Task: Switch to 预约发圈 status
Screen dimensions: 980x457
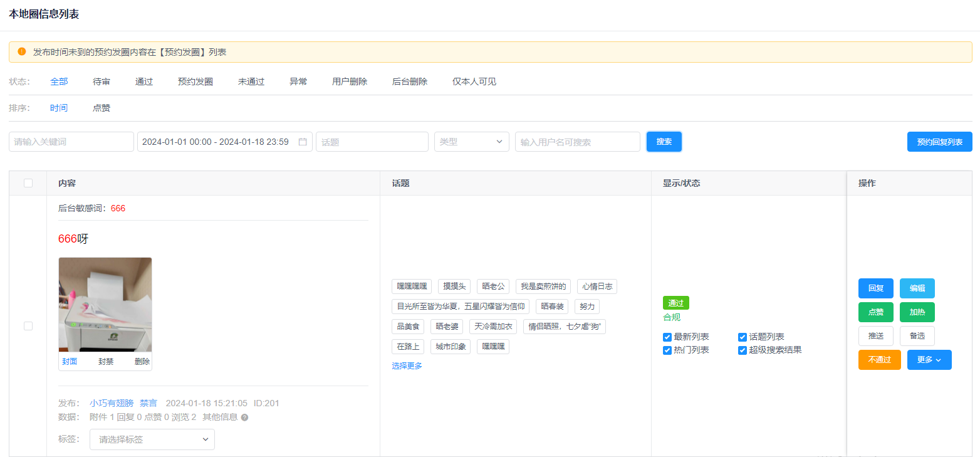Action: [x=195, y=81]
